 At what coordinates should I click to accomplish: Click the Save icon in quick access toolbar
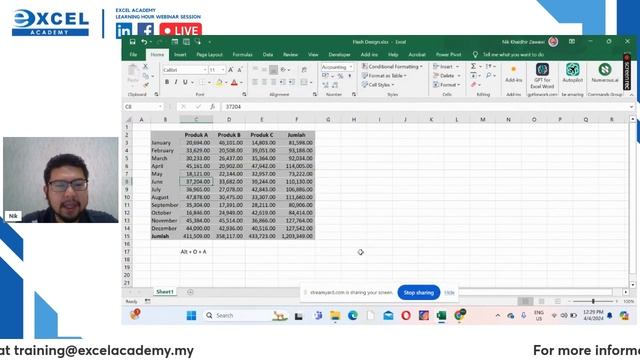click(x=132, y=42)
